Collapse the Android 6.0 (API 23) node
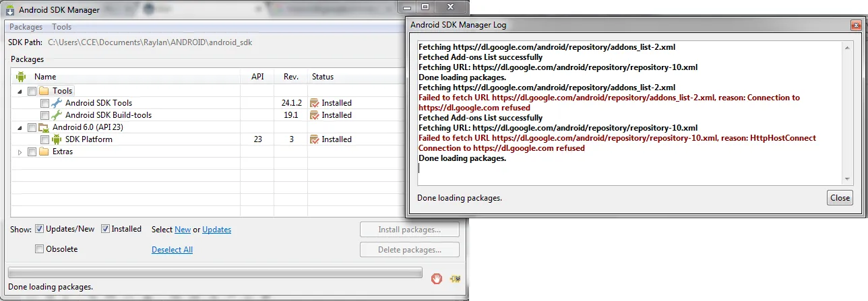The height and width of the screenshot is (301, 868). (x=20, y=128)
